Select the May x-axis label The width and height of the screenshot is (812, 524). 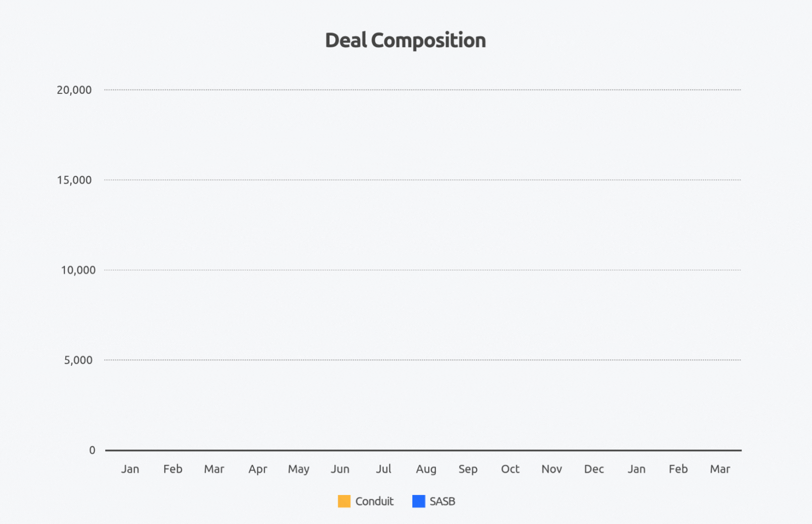point(298,469)
